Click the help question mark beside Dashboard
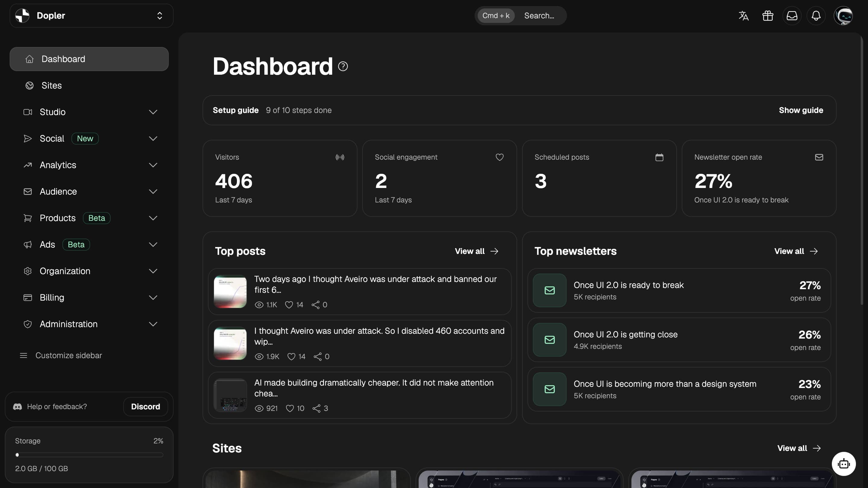Screen dimensions: 868x488 pos(343,66)
